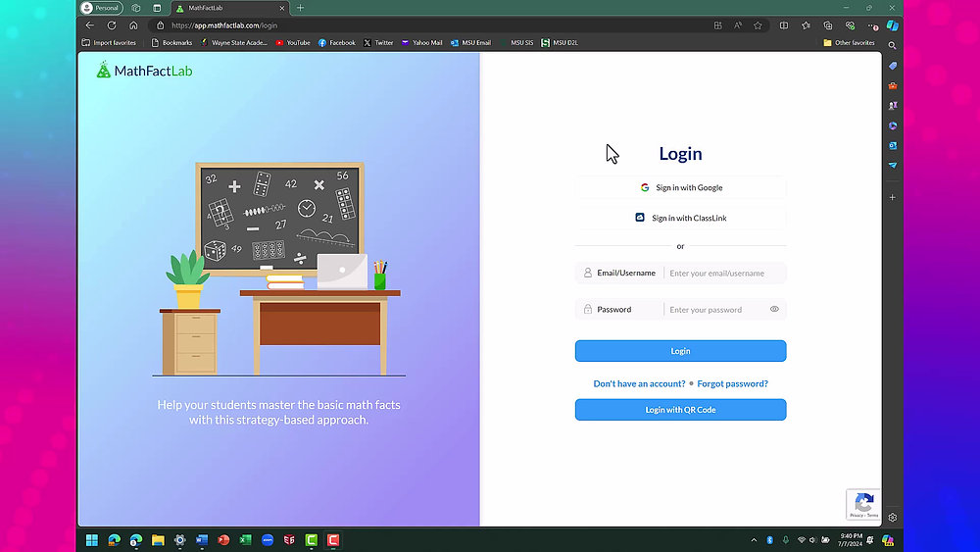This screenshot has width=980, height=552.
Task: Launch Excel from the taskbar
Action: [x=246, y=540]
